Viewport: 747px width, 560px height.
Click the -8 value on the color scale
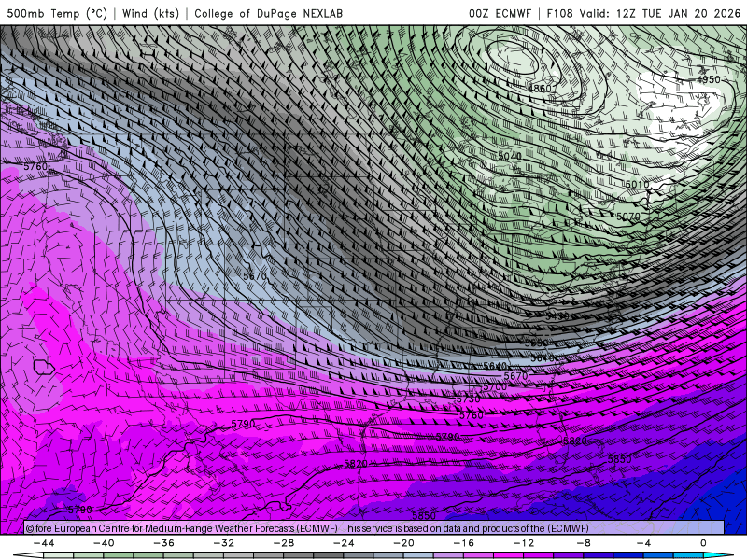[584, 543]
